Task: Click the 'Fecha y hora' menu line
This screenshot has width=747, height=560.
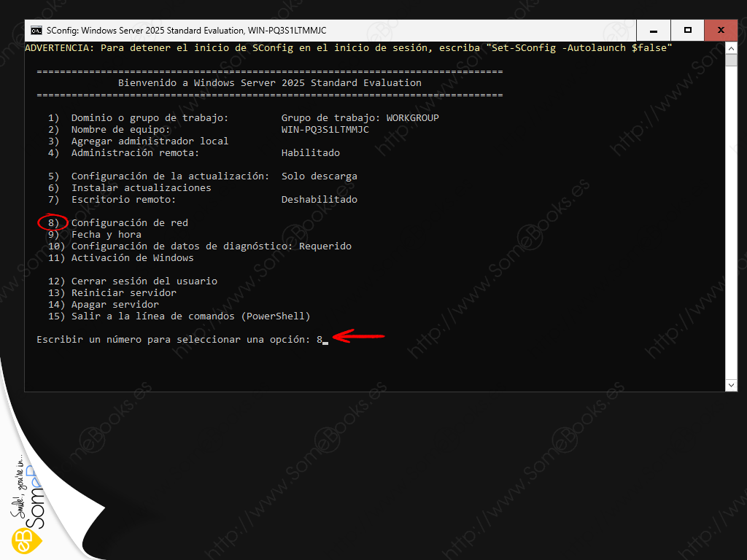Action: coord(106,235)
